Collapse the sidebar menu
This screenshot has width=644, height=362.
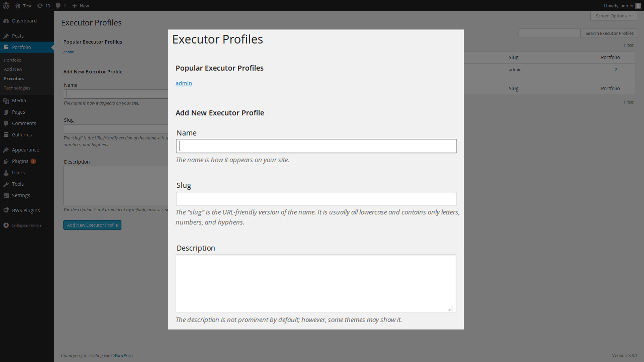pos(22,225)
